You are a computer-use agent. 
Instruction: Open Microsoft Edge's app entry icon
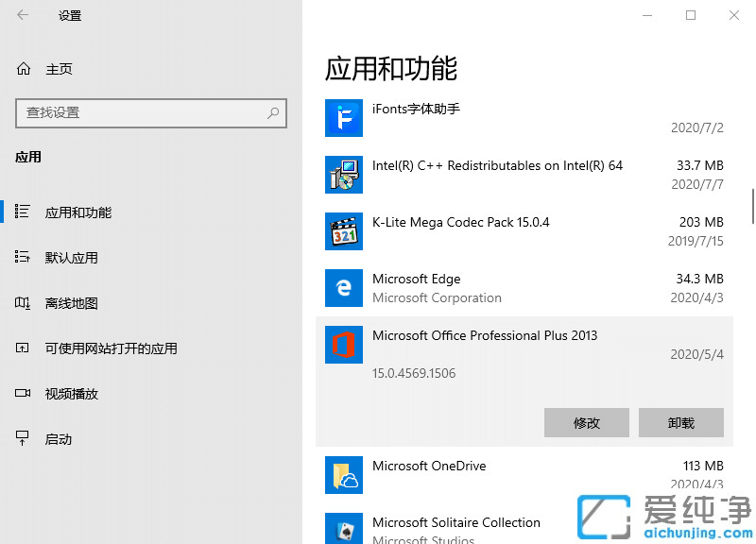click(x=343, y=288)
